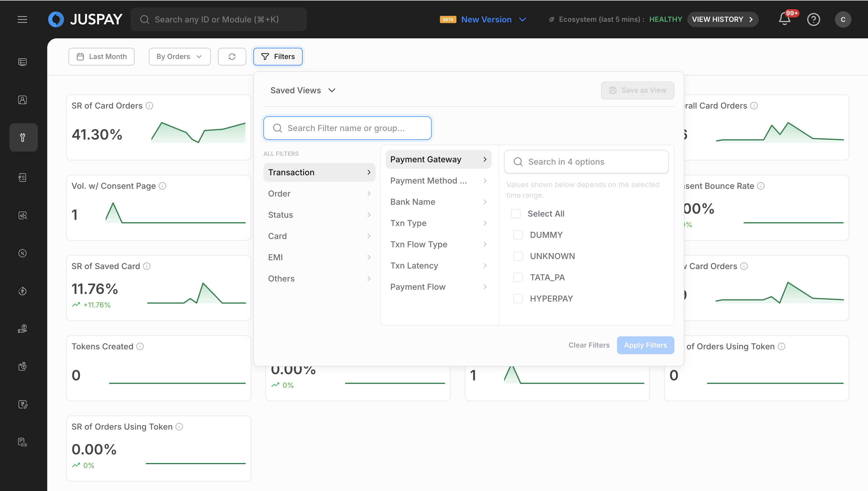Click the Search Filter name input field
868x491 pixels.
[x=347, y=128]
